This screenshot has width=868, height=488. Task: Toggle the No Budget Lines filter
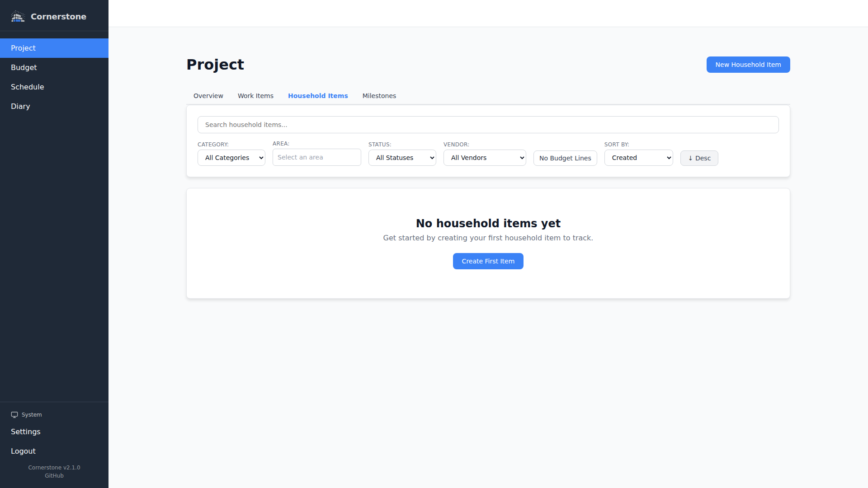(x=565, y=158)
